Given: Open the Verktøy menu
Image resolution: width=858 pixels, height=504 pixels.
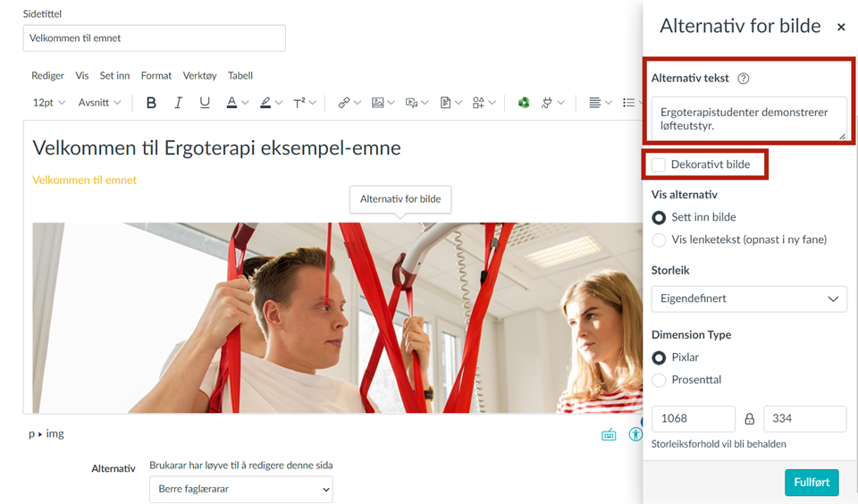Looking at the screenshot, I should [199, 76].
